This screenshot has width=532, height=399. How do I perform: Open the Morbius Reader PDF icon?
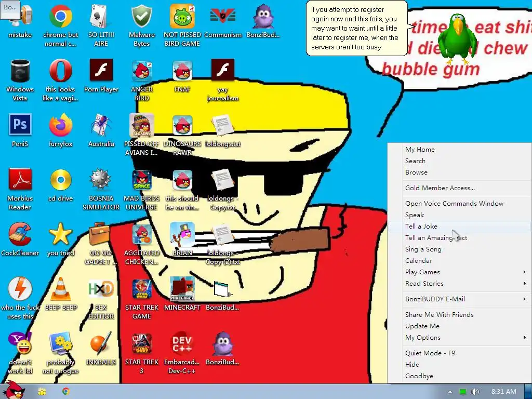(x=20, y=179)
